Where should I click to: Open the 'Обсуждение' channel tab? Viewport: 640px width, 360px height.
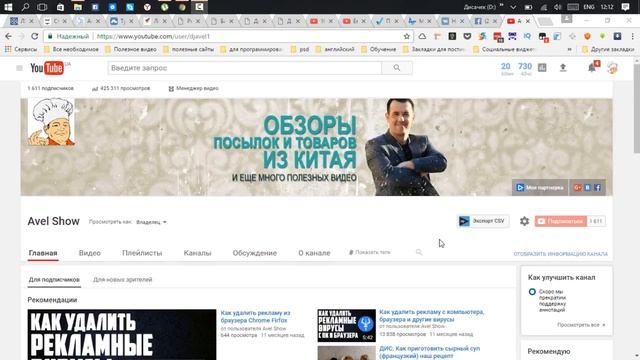click(x=255, y=253)
